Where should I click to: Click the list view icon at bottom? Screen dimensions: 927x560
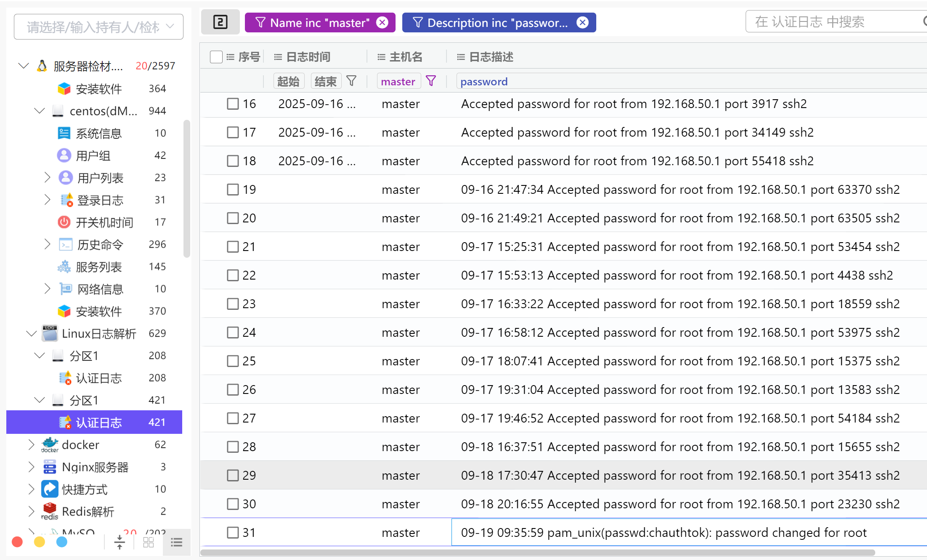(x=176, y=542)
